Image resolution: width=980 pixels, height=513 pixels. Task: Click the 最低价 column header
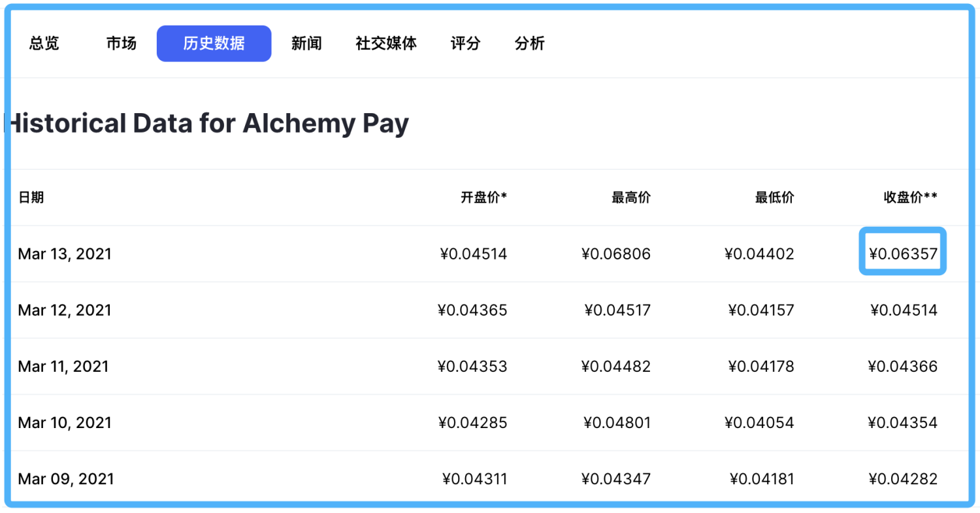(775, 198)
